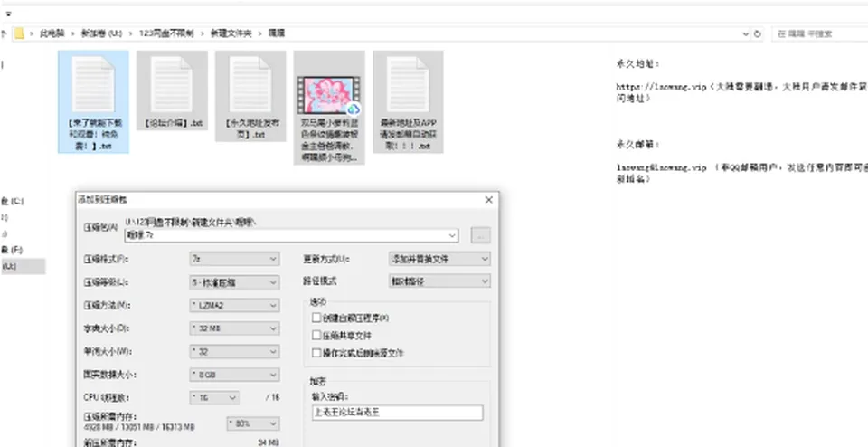Click the Explorer search box

tap(819, 33)
